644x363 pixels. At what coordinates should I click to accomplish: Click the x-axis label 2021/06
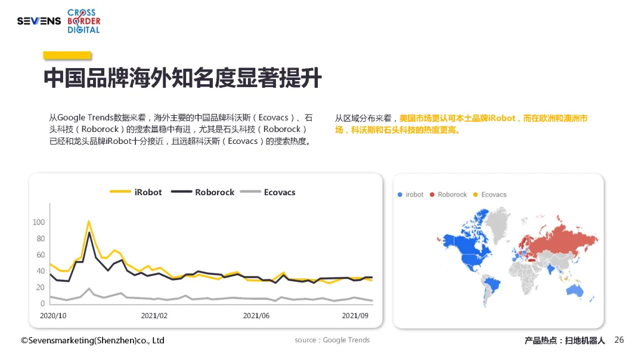click(256, 316)
